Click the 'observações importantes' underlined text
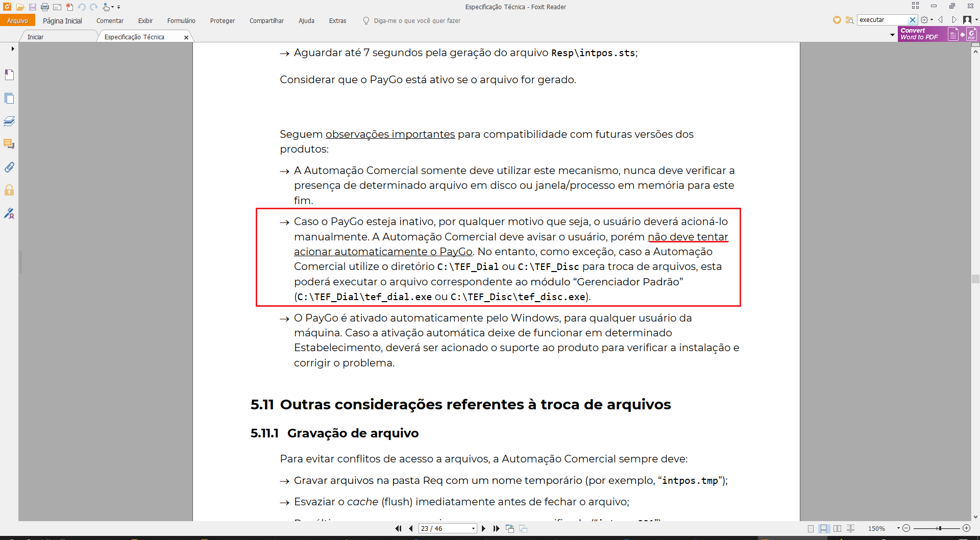The height and width of the screenshot is (540, 980). 390,134
